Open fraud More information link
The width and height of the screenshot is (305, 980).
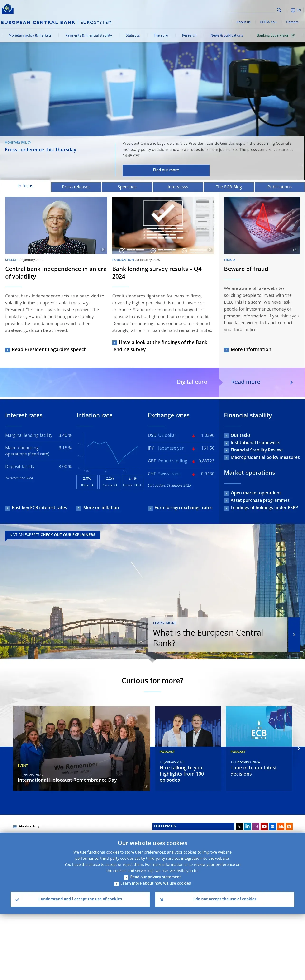coord(248,349)
